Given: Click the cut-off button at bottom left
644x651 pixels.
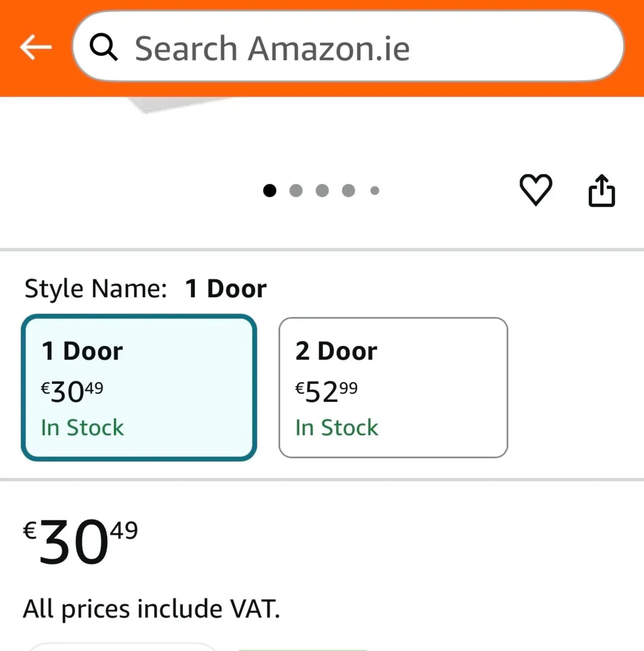Looking at the screenshot, I should (x=122, y=647).
